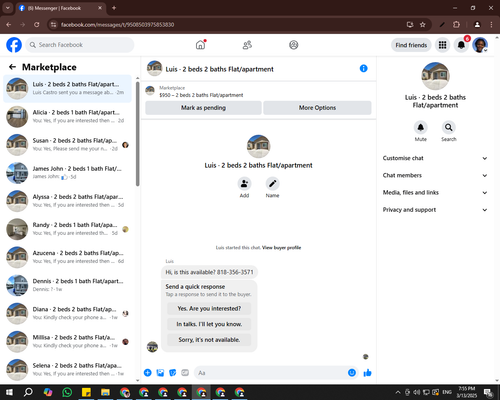The width and height of the screenshot is (500, 400).
Task: Open the Selena conversation
Action: pos(67,369)
